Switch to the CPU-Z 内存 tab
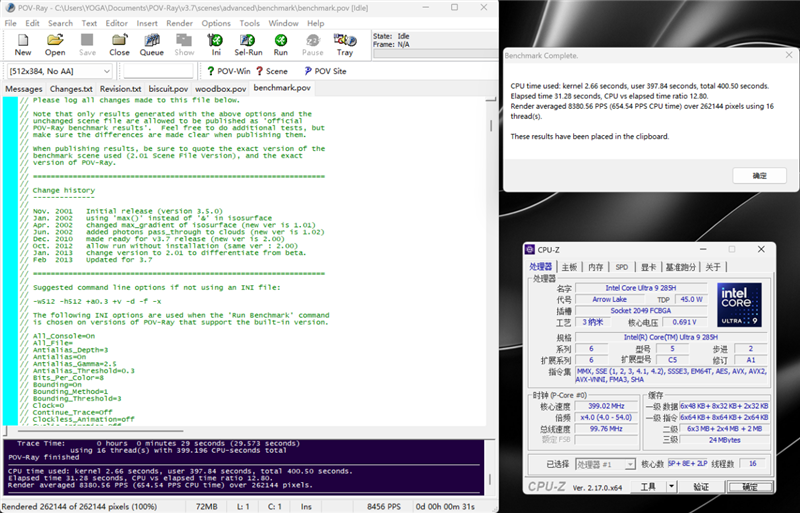Image resolution: width=800 pixels, height=513 pixels. pos(595,267)
